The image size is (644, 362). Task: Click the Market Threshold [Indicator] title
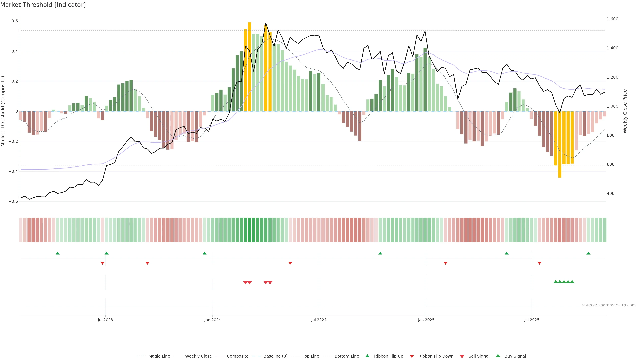(43, 5)
